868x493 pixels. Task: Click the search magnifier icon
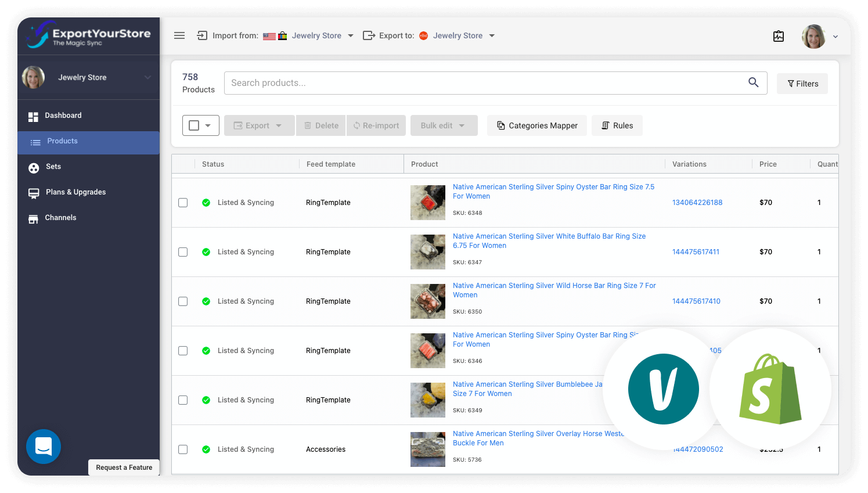[x=753, y=83]
